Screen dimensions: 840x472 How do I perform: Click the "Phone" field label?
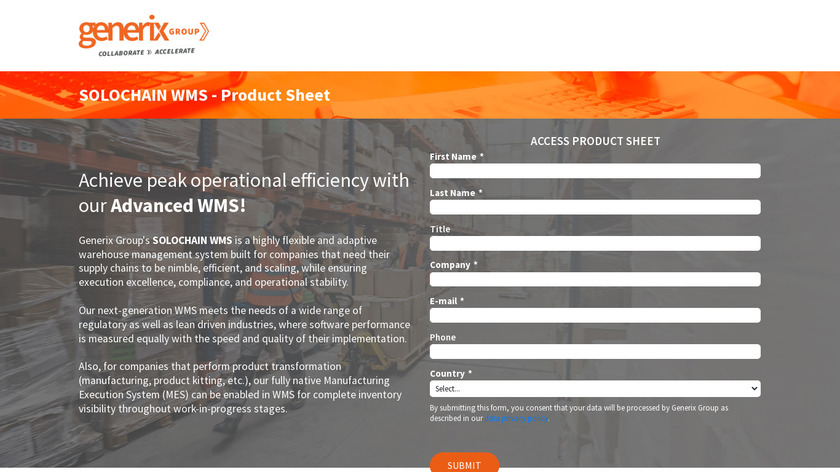tap(442, 338)
